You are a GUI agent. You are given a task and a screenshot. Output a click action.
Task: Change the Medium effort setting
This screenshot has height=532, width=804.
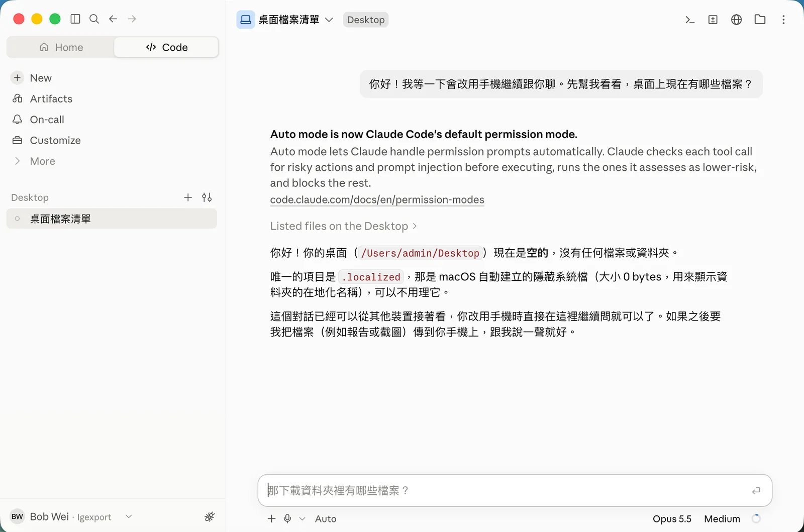[x=722, y=519]
